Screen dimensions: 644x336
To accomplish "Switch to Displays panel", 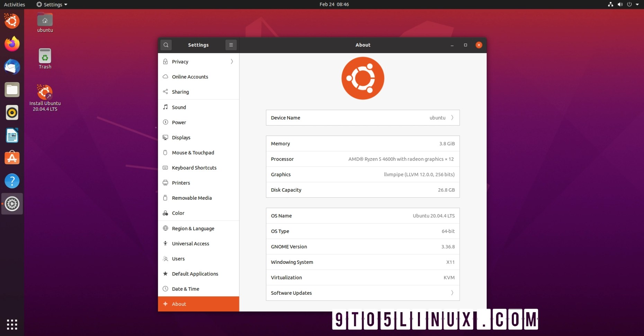I will coord(198,137).
